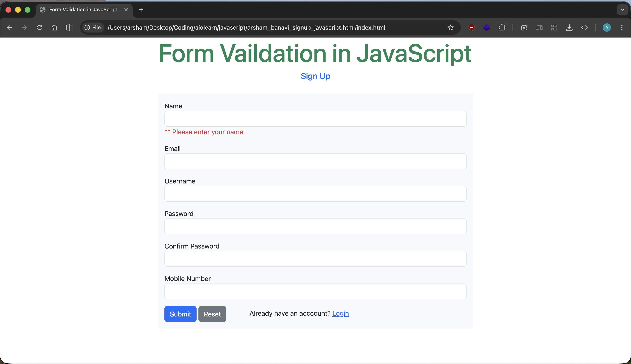Toggle the side panel icon
The image size is (631, 364).
[69, 28]
